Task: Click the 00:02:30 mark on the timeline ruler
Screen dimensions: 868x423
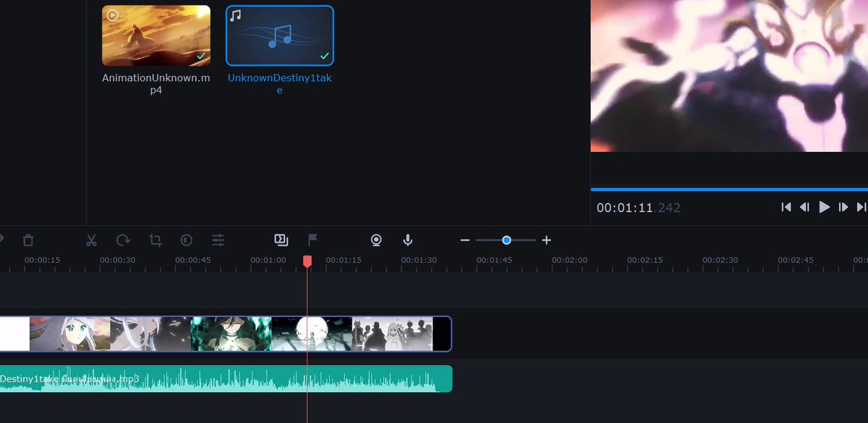Action: (720, 260)
